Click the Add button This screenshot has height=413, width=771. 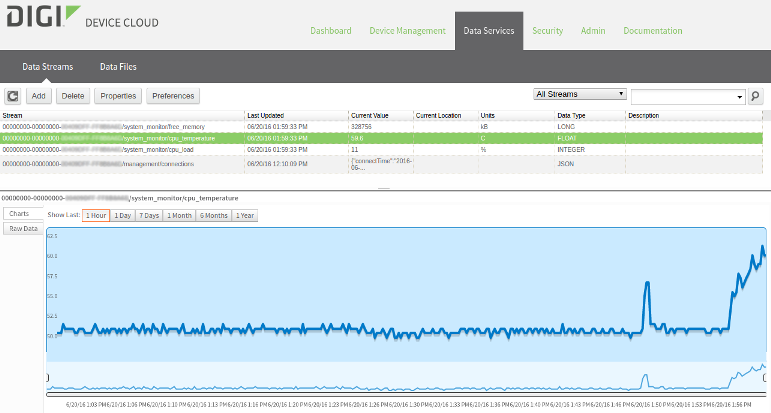[x=38, y=96]
